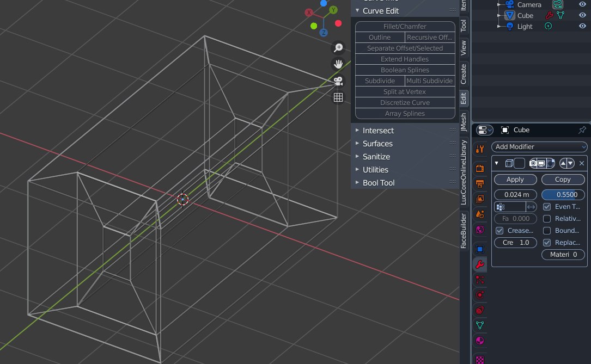Image resolution: width=591 pixels, height=364 pixels.
Task: Move modifier down with down arrow
Action: (571, 163)
